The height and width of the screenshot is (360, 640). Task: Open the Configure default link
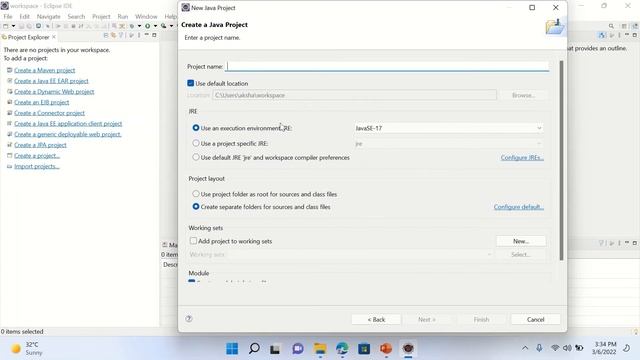click(x=518, y=207)
